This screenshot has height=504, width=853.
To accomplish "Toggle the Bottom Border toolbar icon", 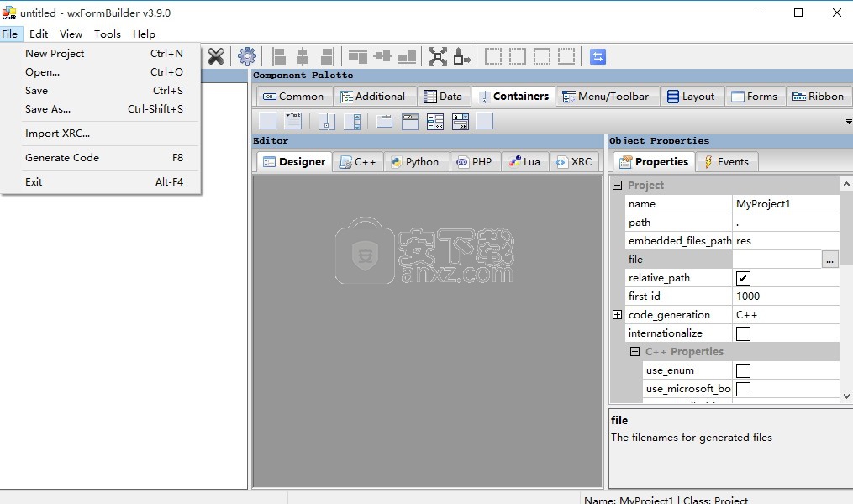I will 566,56.
